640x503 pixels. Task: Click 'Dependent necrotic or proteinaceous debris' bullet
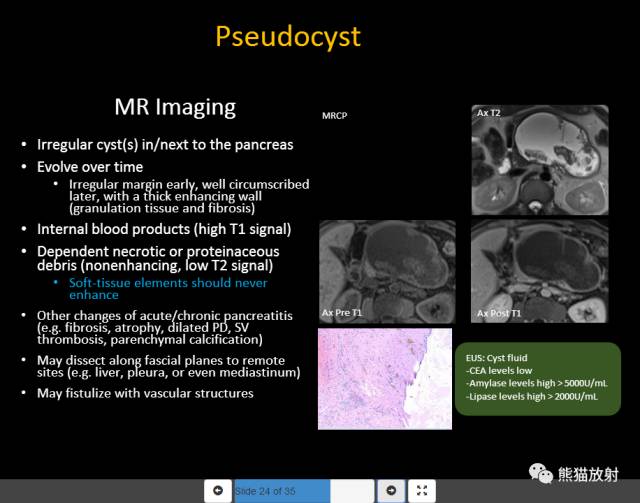click(158, 258)
